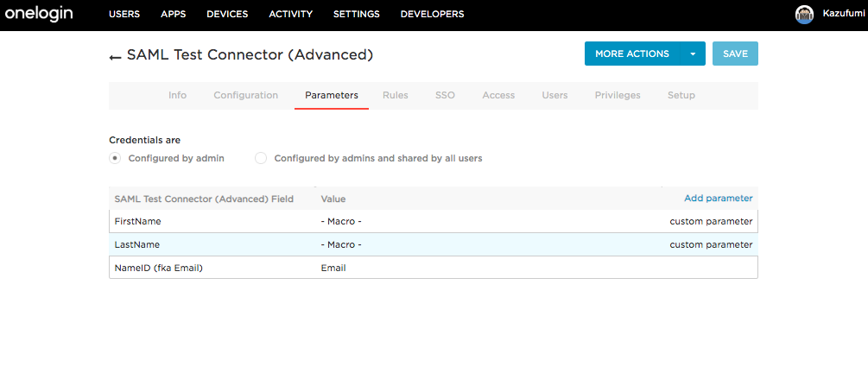Switch to the SSO tab
The height and width of the screenshot is (373, 868).
tap(445, 95)
